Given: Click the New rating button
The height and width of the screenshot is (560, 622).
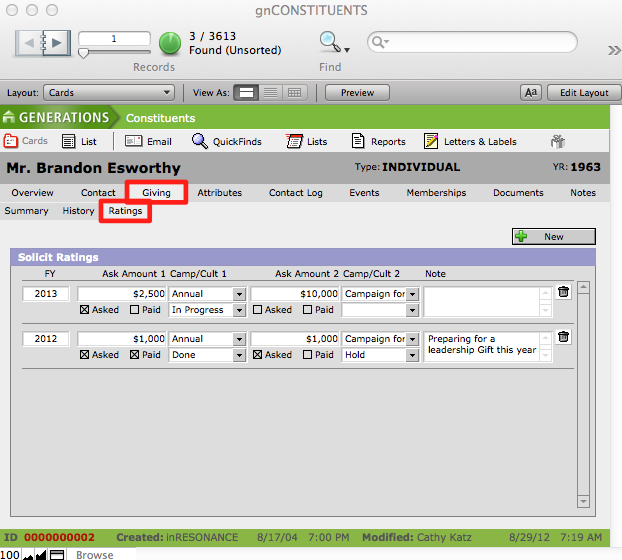Looking at the screenshot, I should tap(553, 237).
